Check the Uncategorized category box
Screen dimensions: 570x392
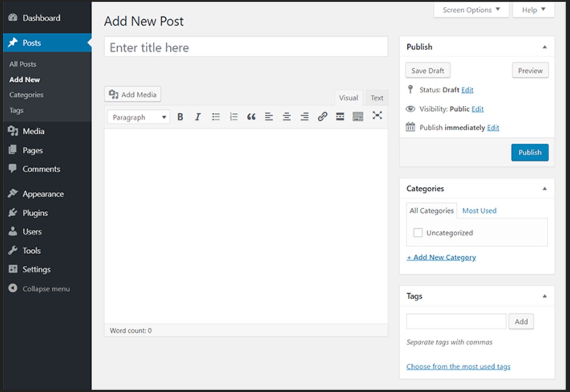pyautogui.click(x=418, y=233)
